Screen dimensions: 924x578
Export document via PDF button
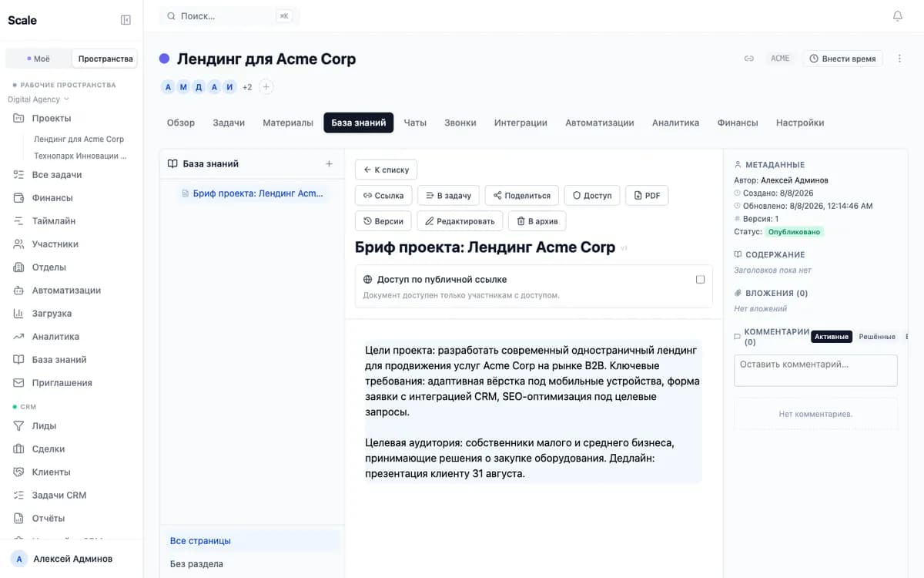point(647,195)
